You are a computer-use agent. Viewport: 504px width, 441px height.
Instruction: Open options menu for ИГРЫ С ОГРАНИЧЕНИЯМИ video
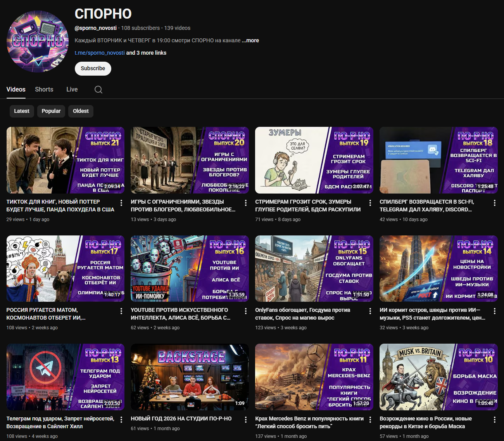pos(246,203)
